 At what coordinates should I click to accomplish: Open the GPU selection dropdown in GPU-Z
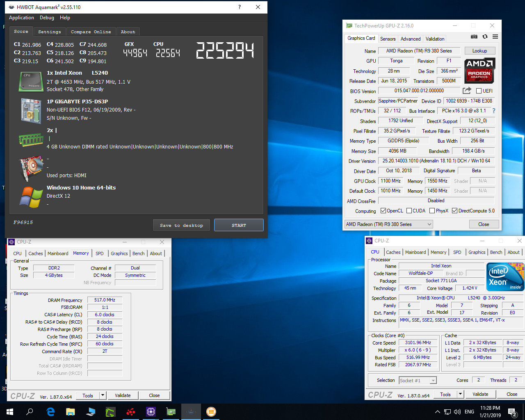tap(388, 224)
